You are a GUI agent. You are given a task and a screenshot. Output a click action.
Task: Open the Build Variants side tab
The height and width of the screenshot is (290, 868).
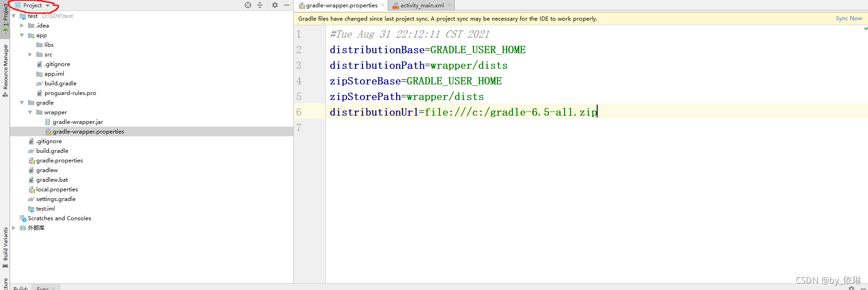pos(5,248)
